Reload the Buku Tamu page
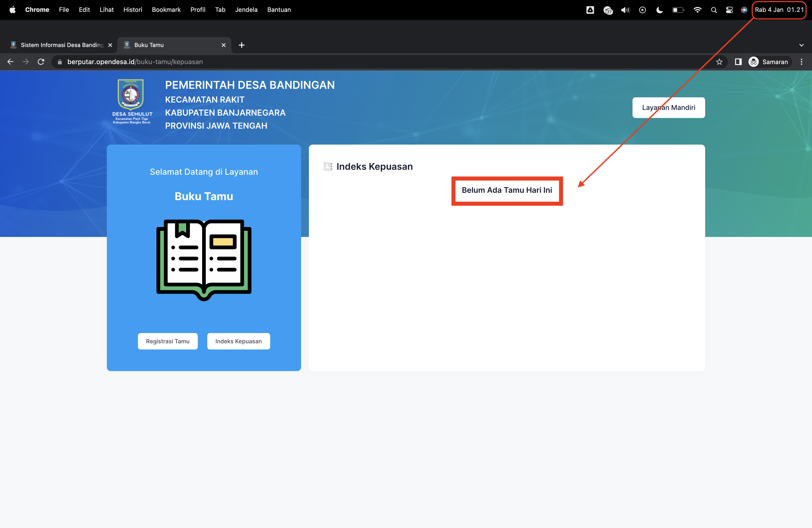 click(41, 62)
